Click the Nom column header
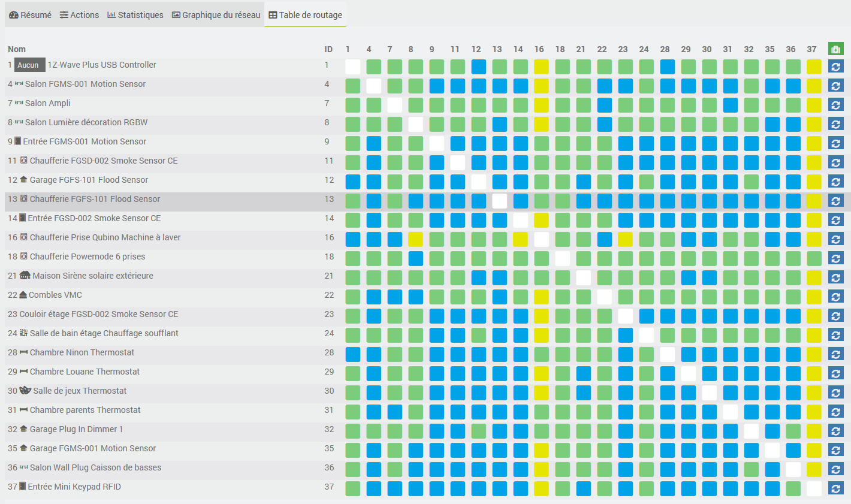Screen dimensions: 851x504 click(x=17, y=49)
